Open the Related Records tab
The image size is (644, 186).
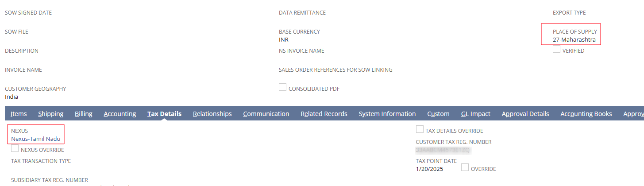[324, 114]
